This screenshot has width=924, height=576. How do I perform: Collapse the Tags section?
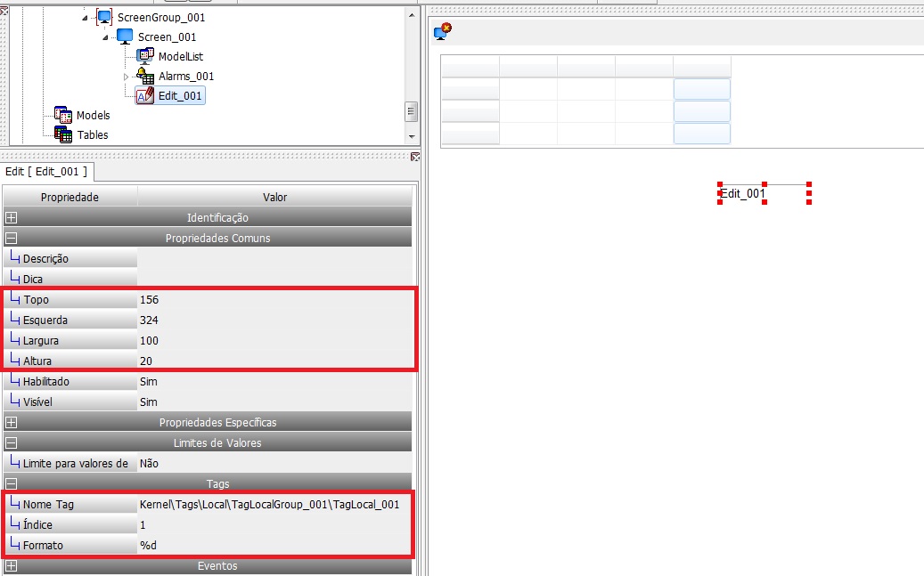coord(12,483)
